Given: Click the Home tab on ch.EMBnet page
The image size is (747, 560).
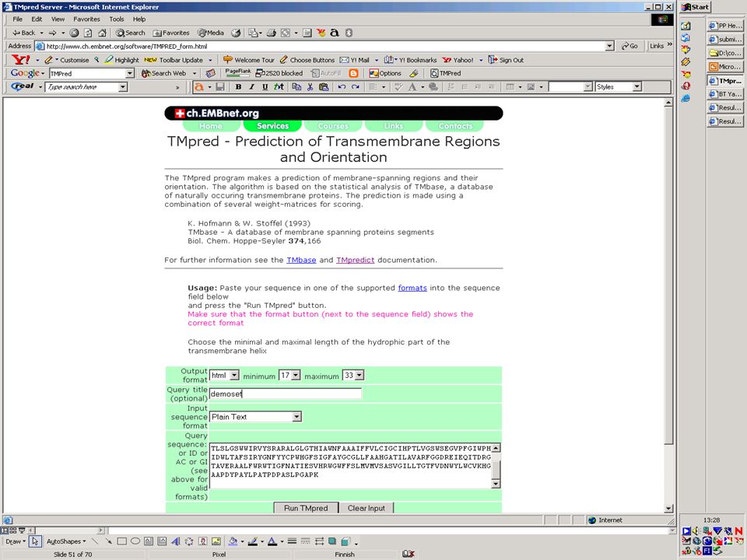Looking at the screenshot, I should click(211, 126).
